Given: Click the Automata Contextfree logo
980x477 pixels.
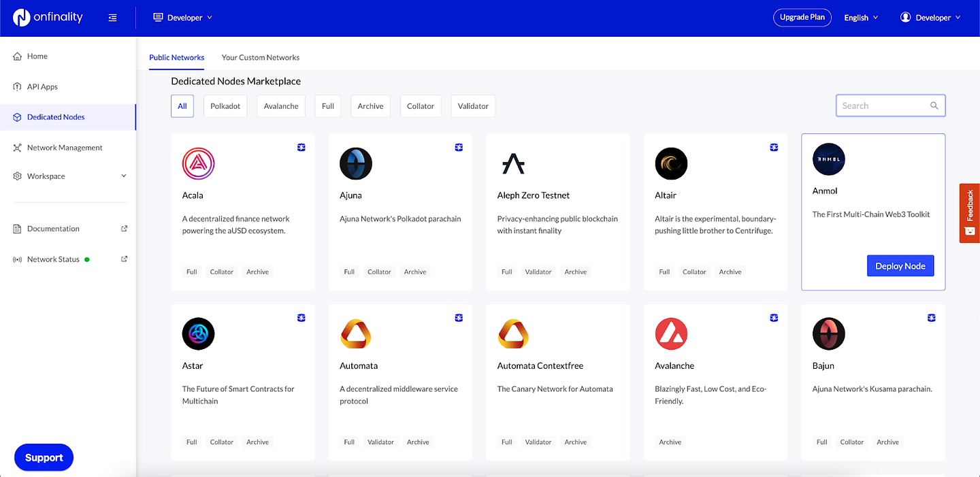Looking at the screenshot, I should [514, 334].
